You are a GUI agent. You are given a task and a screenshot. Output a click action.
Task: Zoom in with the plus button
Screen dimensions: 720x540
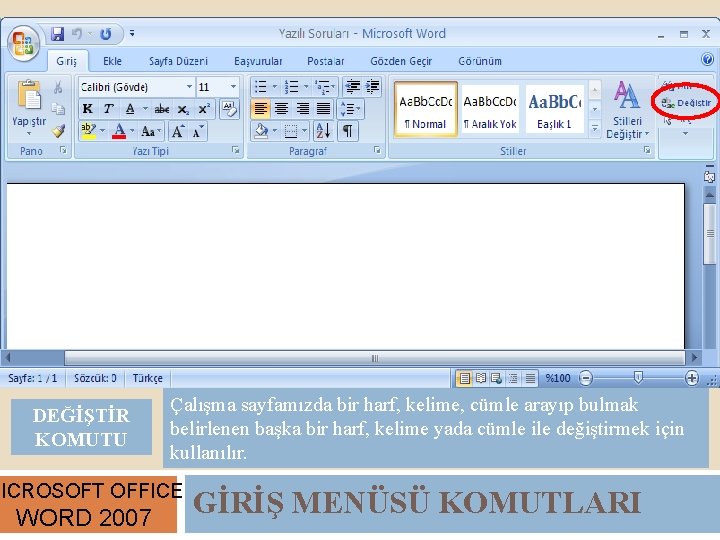coord(692,378)
